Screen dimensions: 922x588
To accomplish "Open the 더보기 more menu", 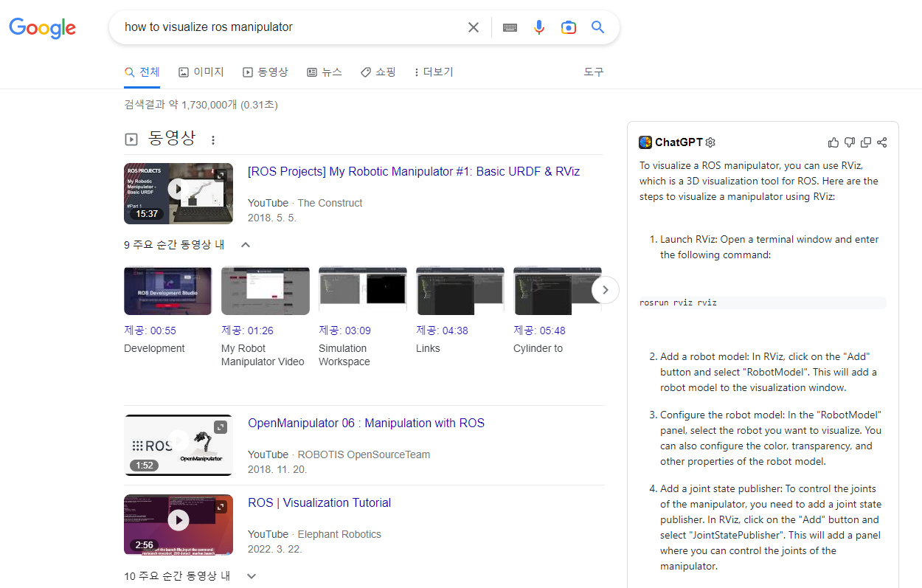I will coord(434,72).
